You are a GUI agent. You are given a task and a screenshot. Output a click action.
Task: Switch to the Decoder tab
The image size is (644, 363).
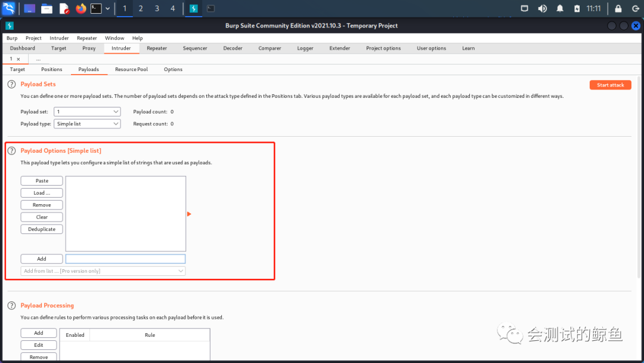click(x=233, y=48)
